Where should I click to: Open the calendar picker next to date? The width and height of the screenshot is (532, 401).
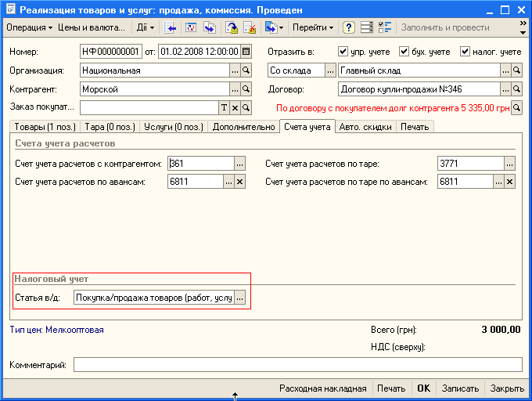click(x=246, y=52)
